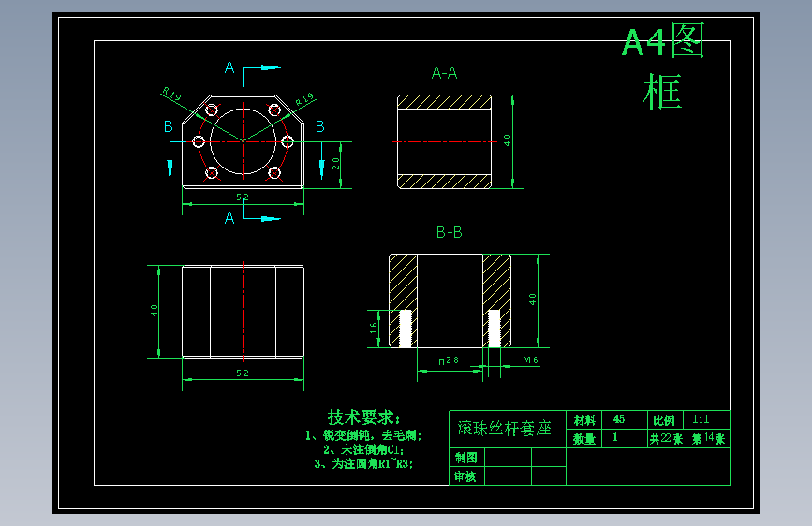Click the empty cell right of "审核"
Viewport: 812px width, 526px height.
pos(508,476)
